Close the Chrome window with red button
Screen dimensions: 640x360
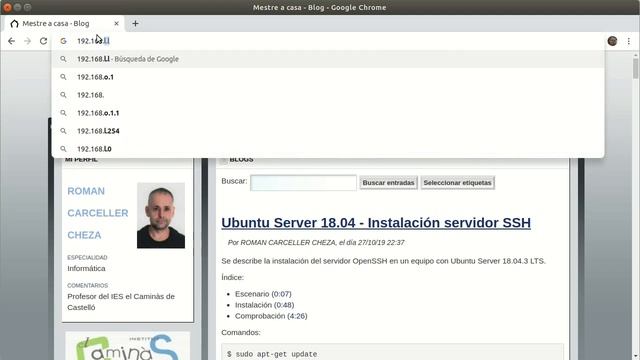[7, 7]
